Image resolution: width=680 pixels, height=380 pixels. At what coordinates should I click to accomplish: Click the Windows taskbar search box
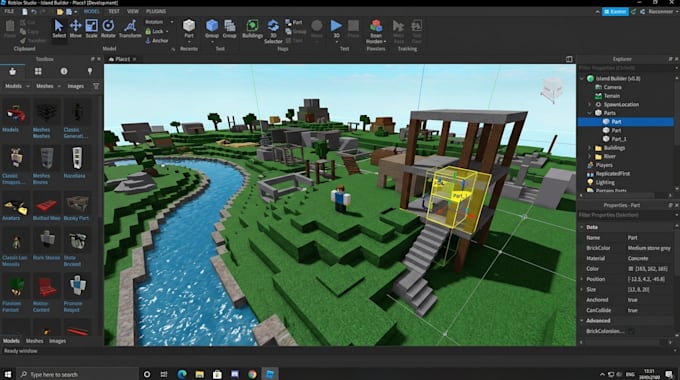coord(78,374)
